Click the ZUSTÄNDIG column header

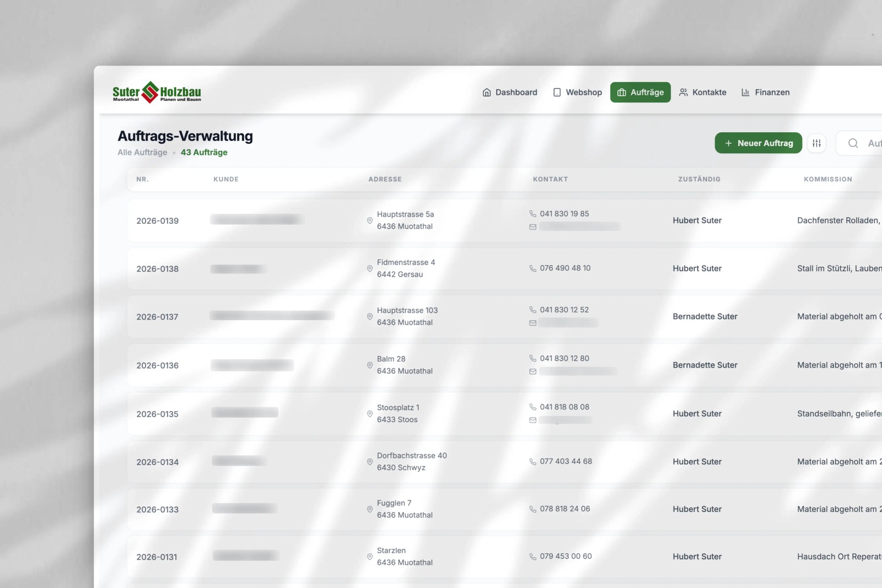pos(700,180)
